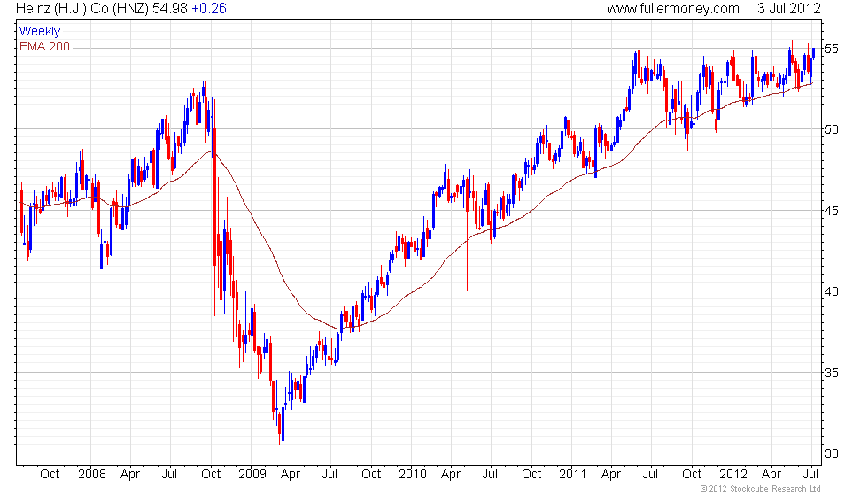
Task: Click the last price value 54.98
Action: pos(170,9)
